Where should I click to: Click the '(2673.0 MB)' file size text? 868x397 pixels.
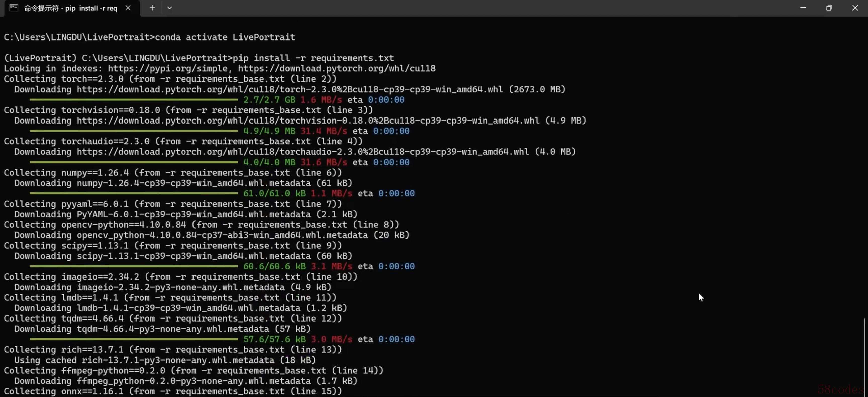[537, 89]
